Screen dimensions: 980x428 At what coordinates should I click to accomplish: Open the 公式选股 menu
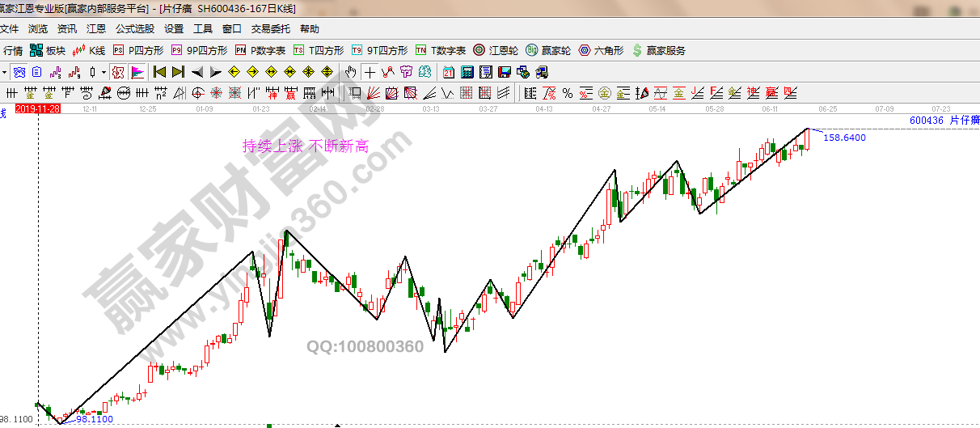[x=134, y=28]
